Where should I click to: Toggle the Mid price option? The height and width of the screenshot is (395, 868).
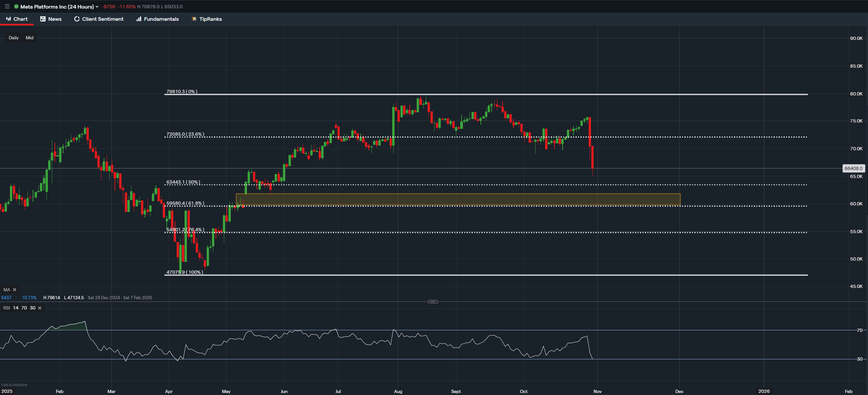click(29, 37)
